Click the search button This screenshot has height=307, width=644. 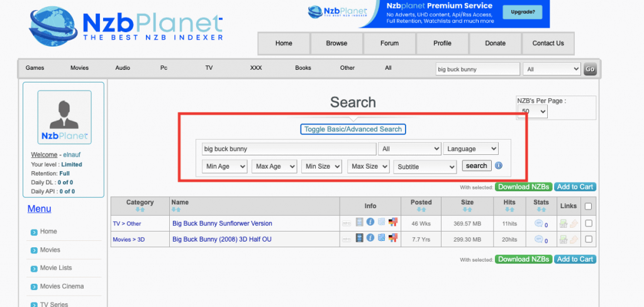[477, 165]
